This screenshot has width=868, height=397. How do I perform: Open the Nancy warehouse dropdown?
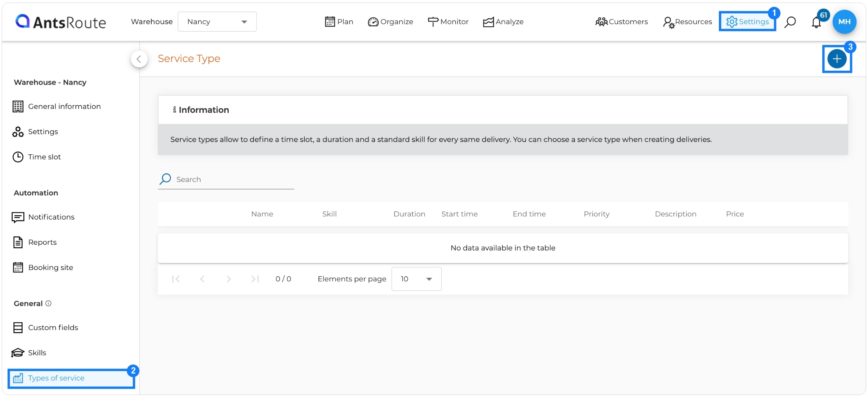217,22
